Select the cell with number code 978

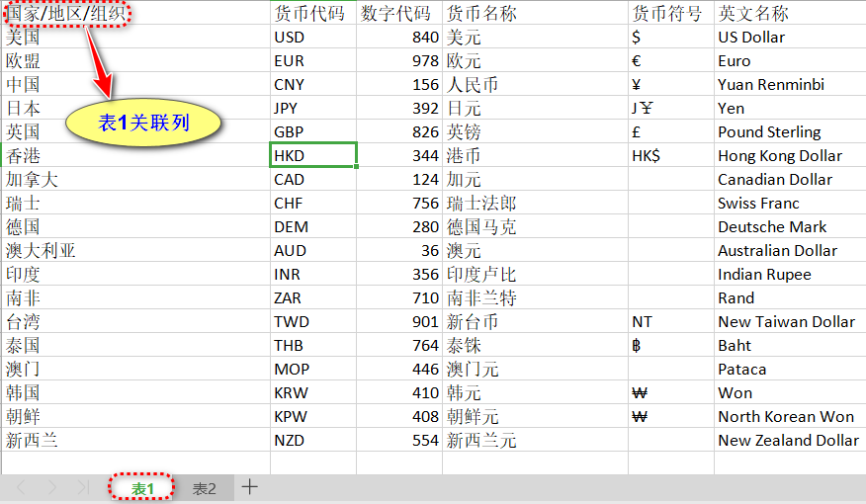(x=398, y=61)
